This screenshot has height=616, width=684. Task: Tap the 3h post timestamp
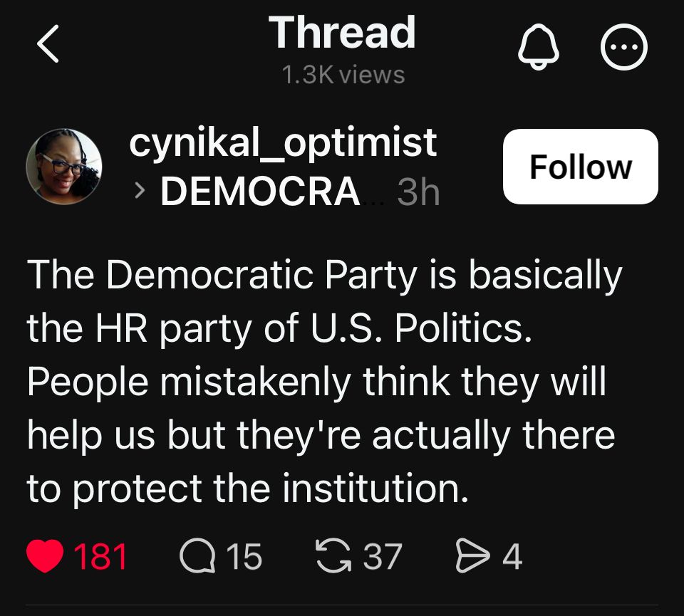pos(418,192)
